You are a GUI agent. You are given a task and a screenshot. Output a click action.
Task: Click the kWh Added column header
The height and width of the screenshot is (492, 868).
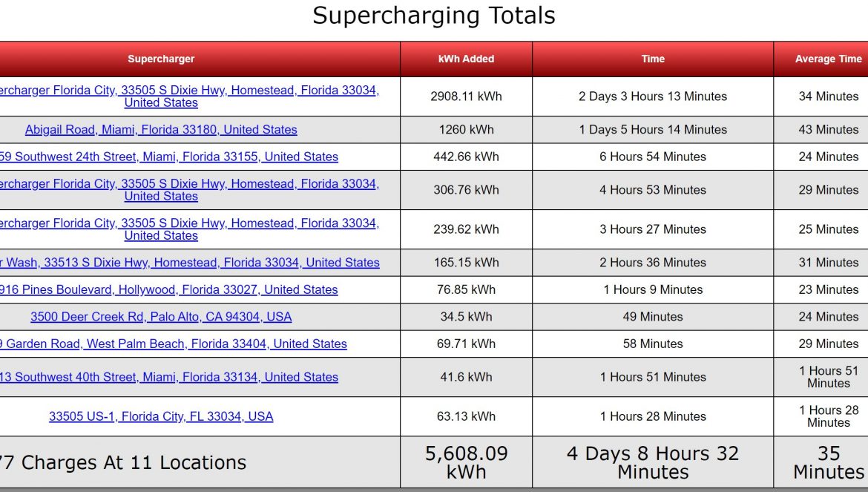[466, 59]
